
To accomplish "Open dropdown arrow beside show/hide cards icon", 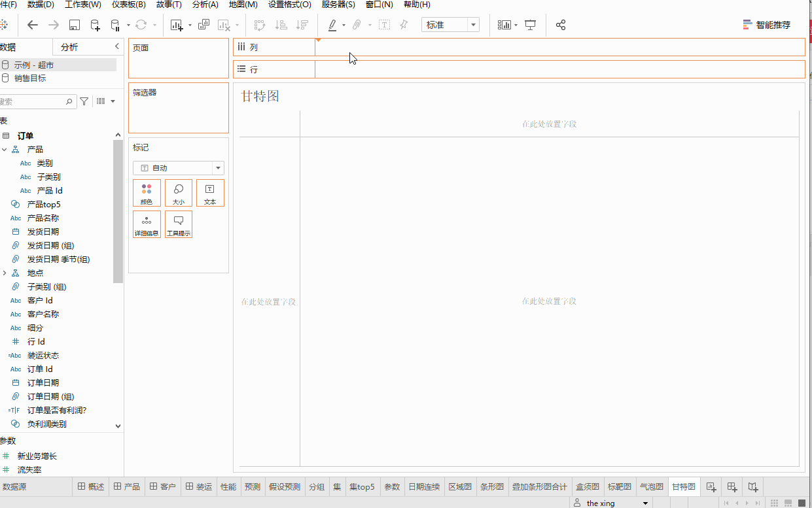I will (516, 25).
